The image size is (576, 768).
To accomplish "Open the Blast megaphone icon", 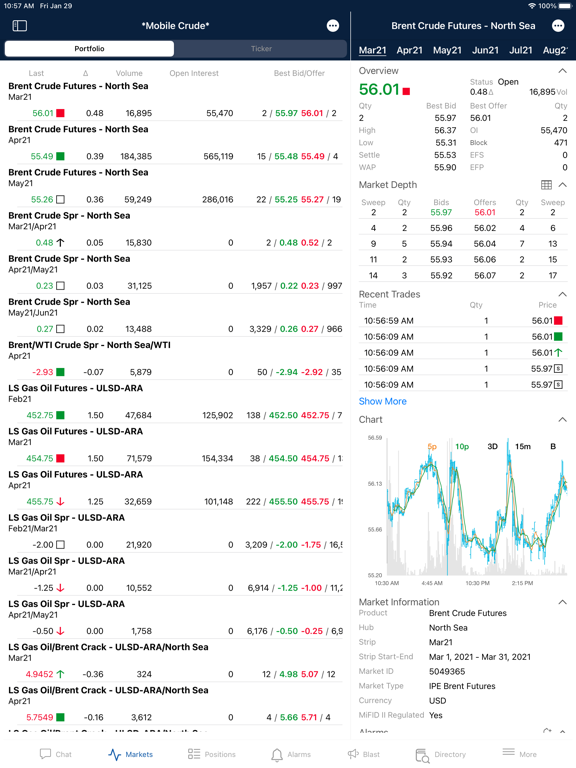I will [353, 754].
